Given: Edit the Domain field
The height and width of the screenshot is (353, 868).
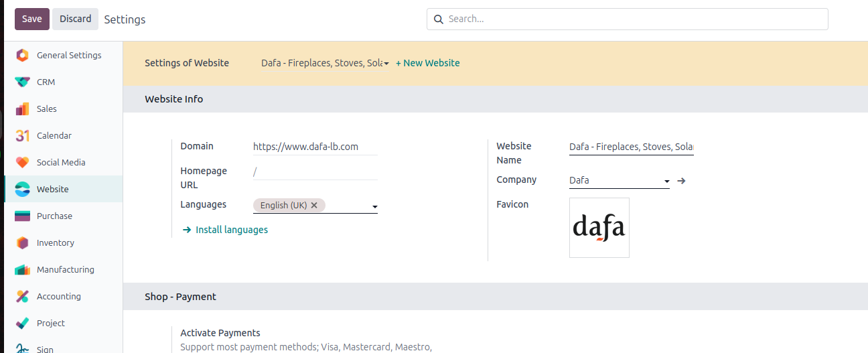Looking at the screenshot, I should coord(315,147).
